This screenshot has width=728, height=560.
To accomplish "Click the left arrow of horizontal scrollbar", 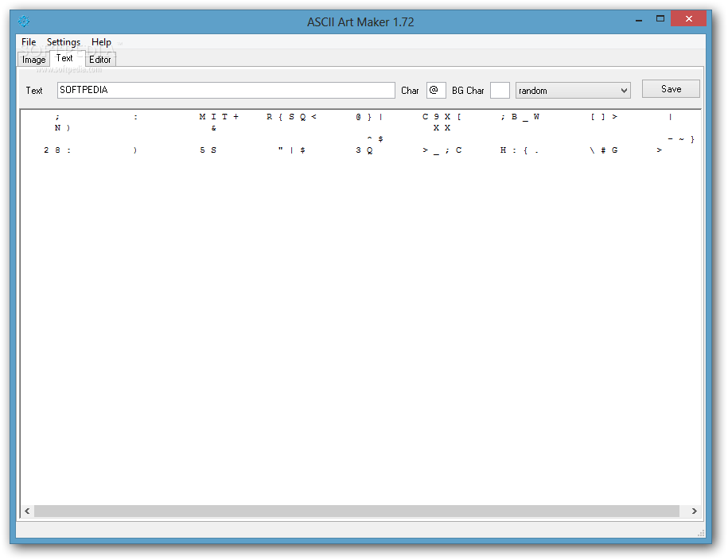I will 27,511.
